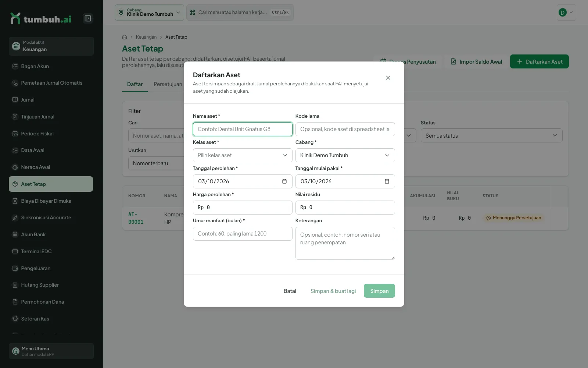
Task: Click Keuangan in the breadcrumb
Action: click(146, 37)
